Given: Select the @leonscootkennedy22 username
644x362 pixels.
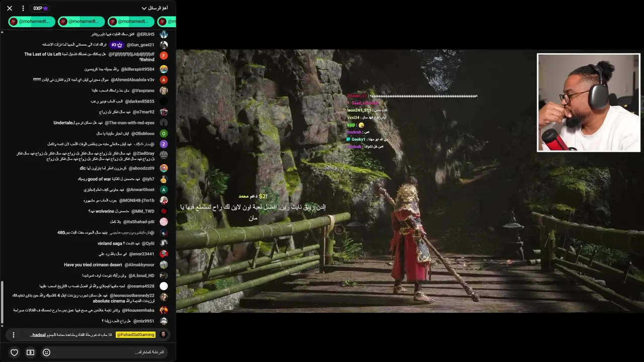Looking at the screenshot, I should click(x=131, y=296).
